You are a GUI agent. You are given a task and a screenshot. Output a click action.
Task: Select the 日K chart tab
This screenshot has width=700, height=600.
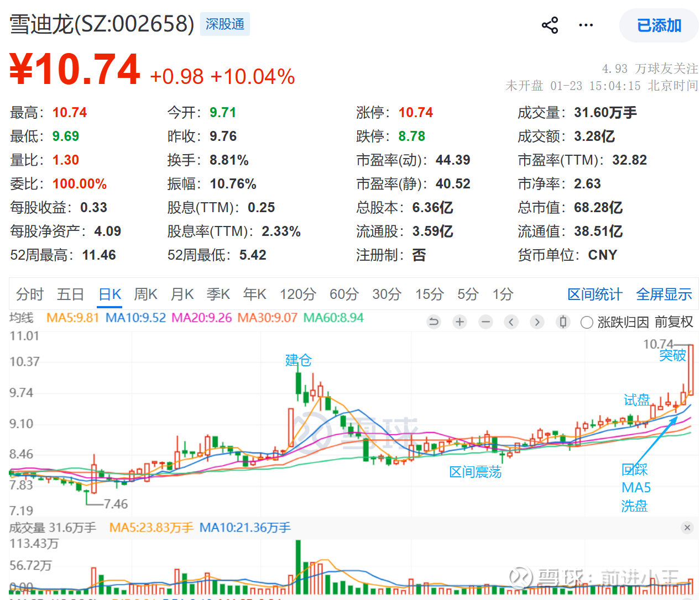point(110,294)
